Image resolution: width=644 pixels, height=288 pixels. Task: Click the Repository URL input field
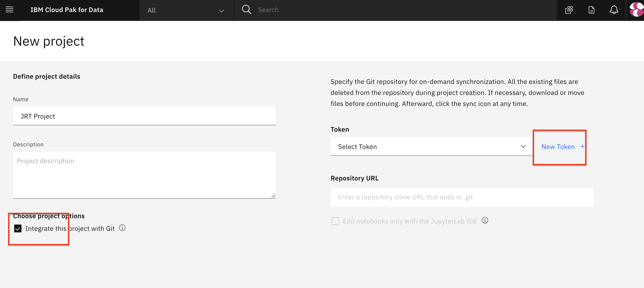click(x=462, y=197)
